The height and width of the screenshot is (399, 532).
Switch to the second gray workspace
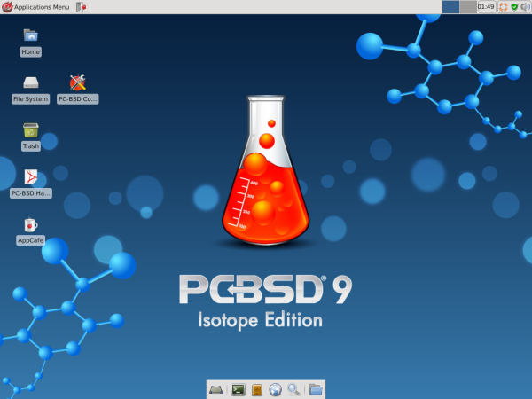tap(468, 7)
